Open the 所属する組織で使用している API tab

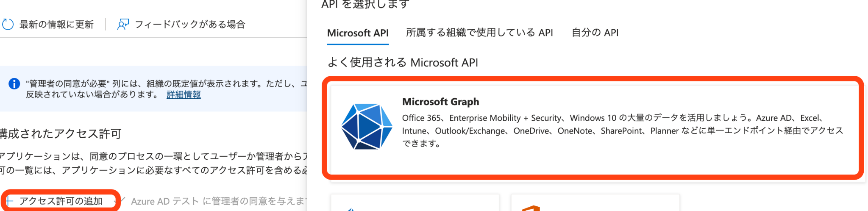click(479, 33)
